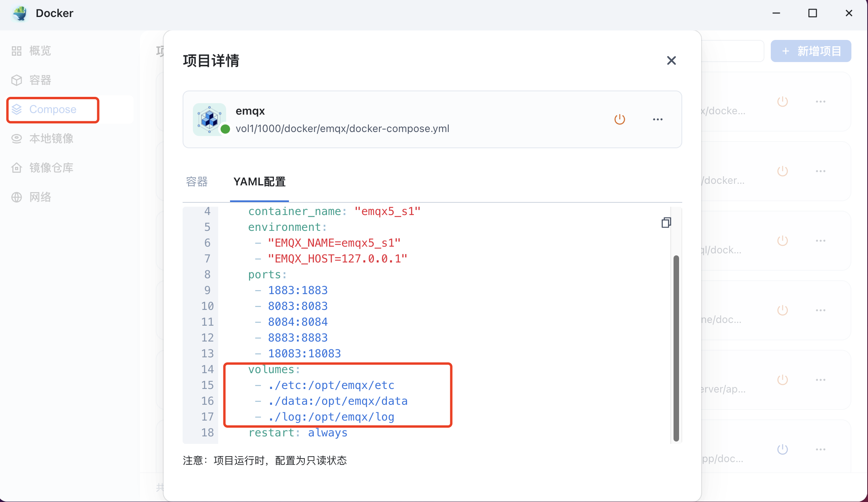The height and width of the screenshot is (502, 868).
Task: Open 镜像仓库 image registry page
Action: click(51, 168)
